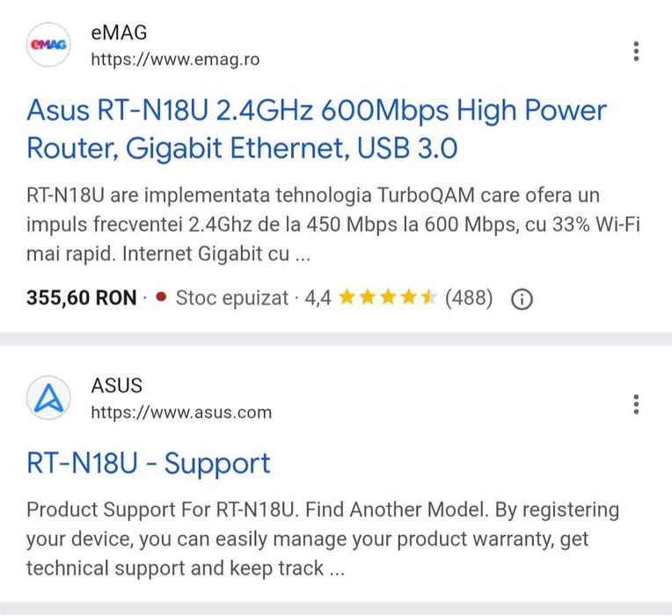
Task: Open the three-dot menu for the ASUS result
Action: (x=636, y=405)
